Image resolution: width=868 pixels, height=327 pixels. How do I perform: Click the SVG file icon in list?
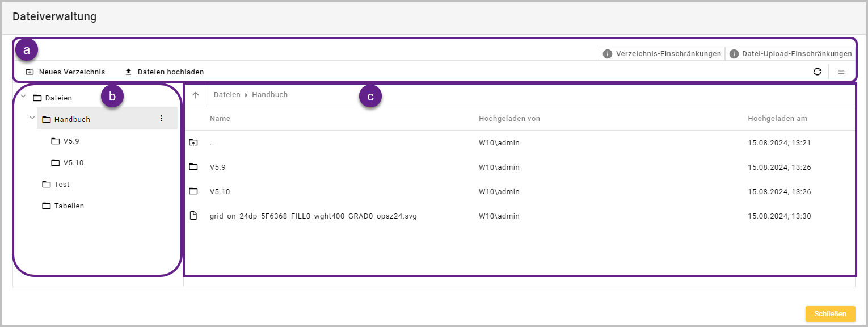pyautogui.click(x=193, y=216)
